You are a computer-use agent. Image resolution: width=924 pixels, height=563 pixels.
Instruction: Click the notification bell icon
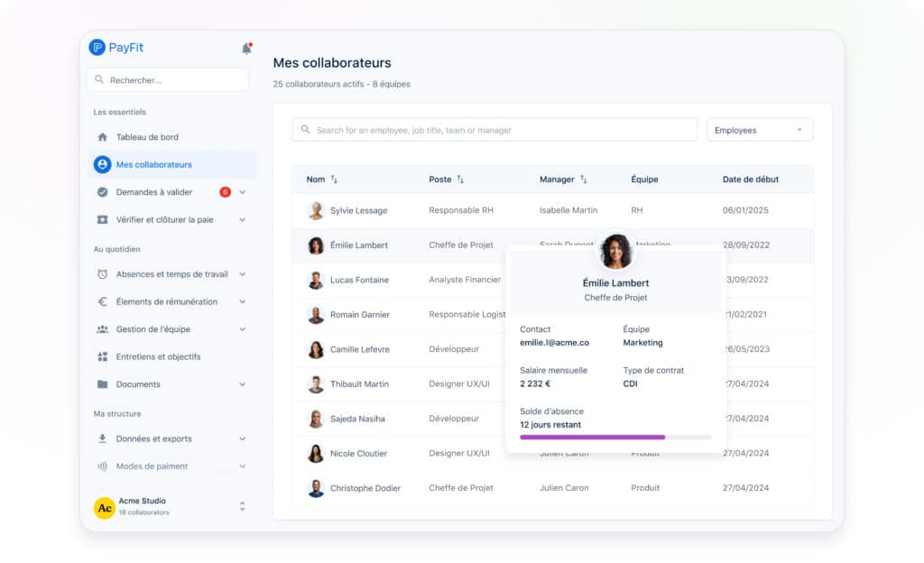[246, 49]
